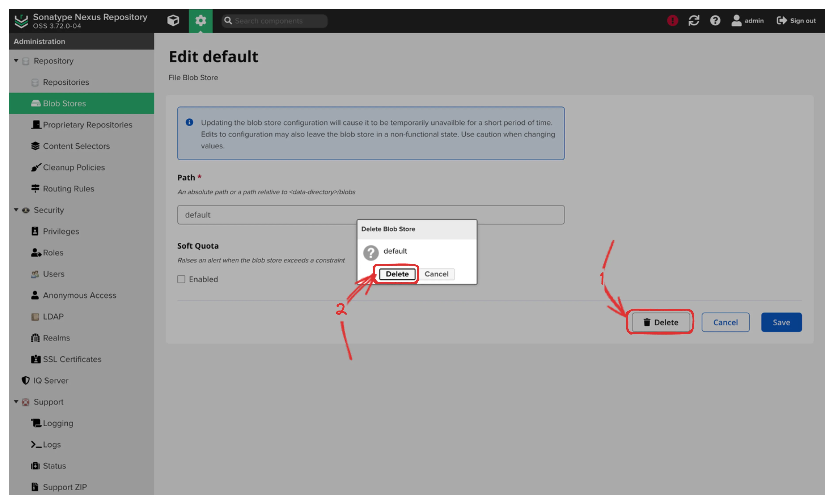The image size is (834, 504).
Task: Click the form's Cancel button beside Save
Action: coord(725,322)
